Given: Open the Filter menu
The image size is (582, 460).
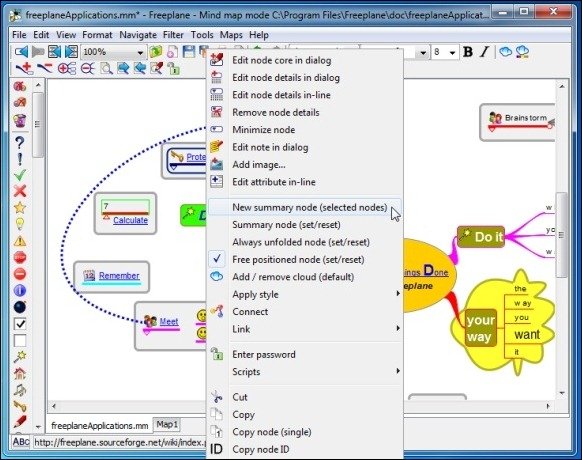Looking at the screenshot, I should 173,35.
